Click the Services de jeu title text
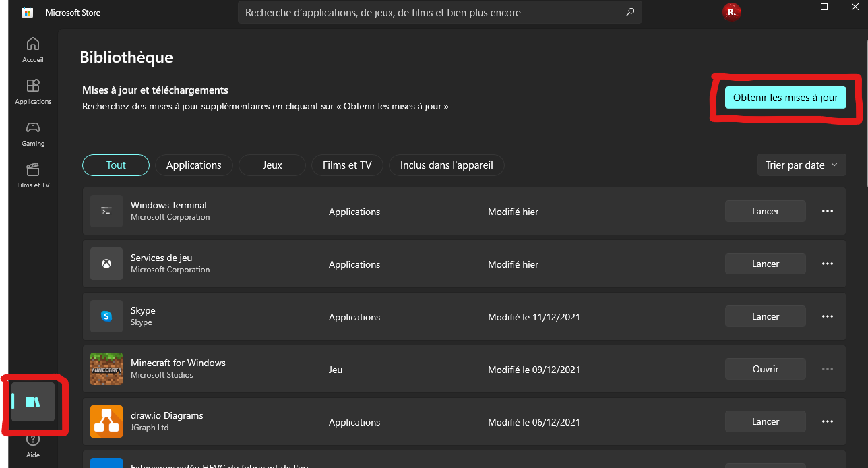This screenshot has height=468, width=868. click(x=162, y=258)
